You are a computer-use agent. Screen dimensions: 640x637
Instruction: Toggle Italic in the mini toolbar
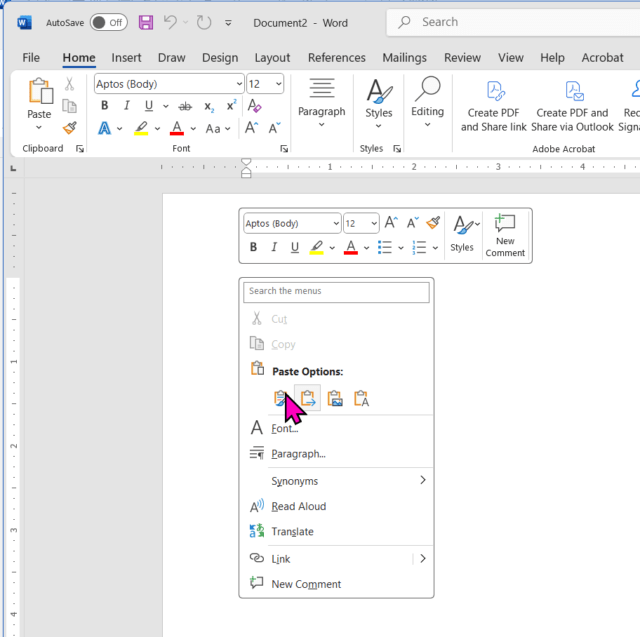pos(274,247)
